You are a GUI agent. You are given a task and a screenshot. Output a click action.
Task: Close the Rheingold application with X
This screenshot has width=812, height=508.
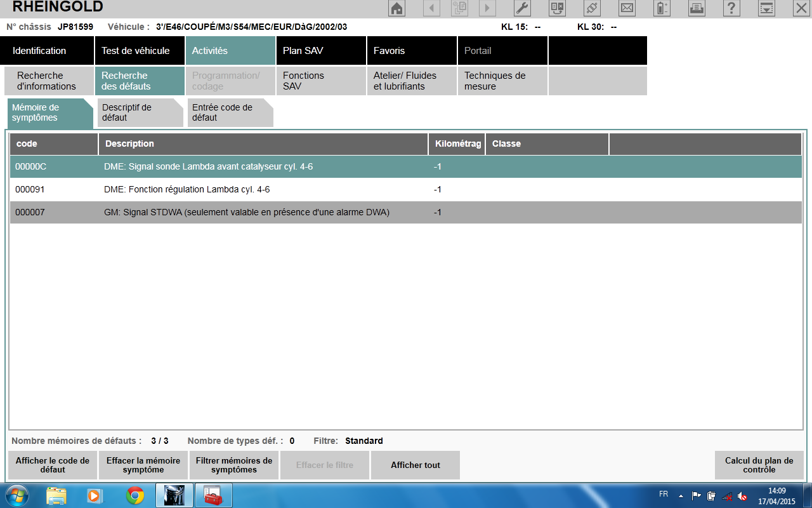[801, 8]
